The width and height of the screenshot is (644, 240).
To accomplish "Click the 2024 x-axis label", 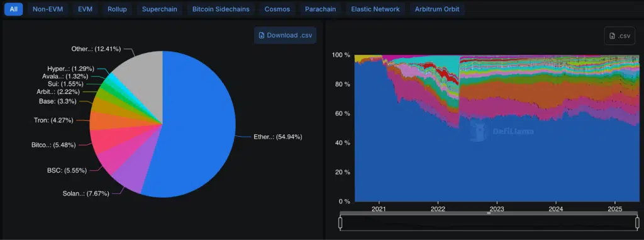I will 556,209.
